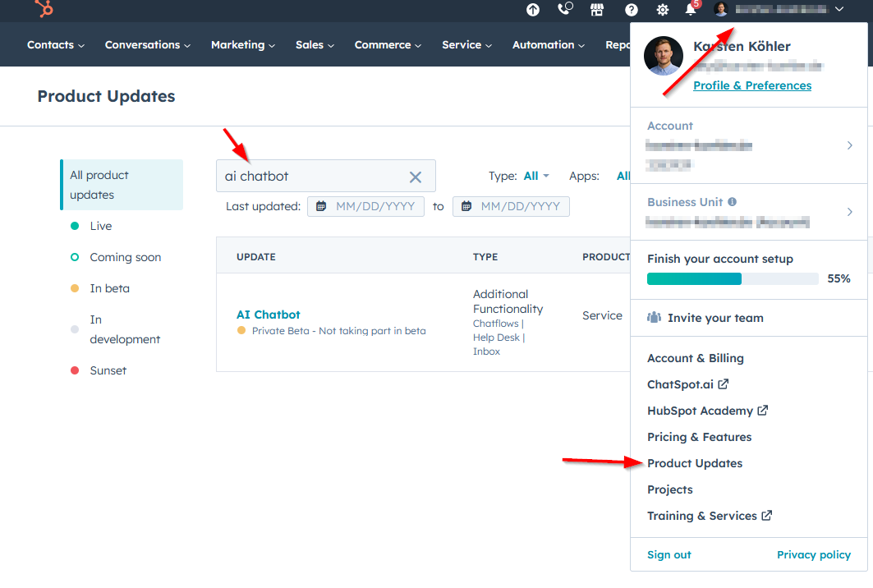Select the In beta status filter
This screenshot has width=873, height=588.
(109, 288)
